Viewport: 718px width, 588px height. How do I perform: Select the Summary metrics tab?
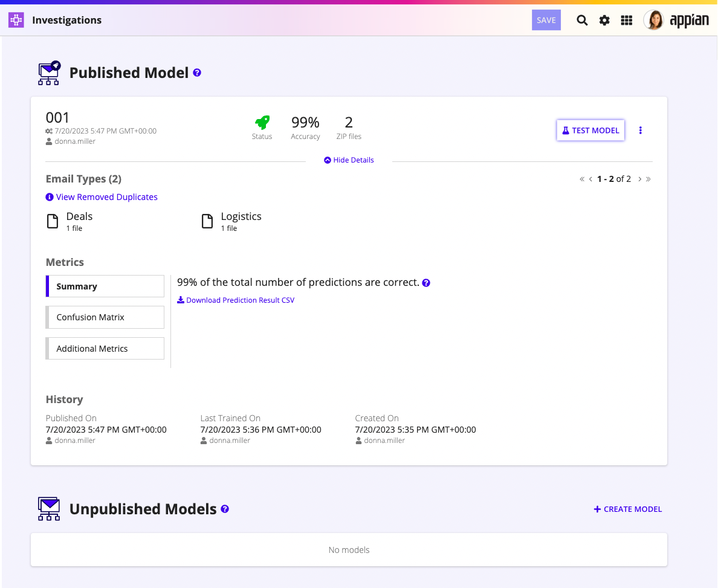coord(105,286)
